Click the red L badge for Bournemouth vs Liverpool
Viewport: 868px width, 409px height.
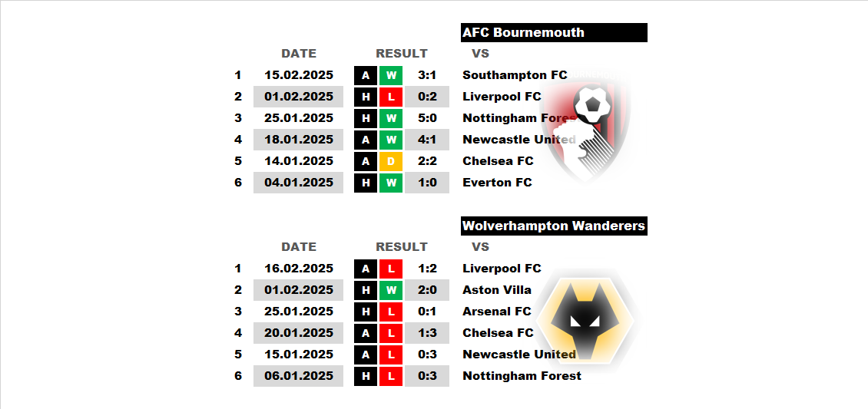pos(391,97)
